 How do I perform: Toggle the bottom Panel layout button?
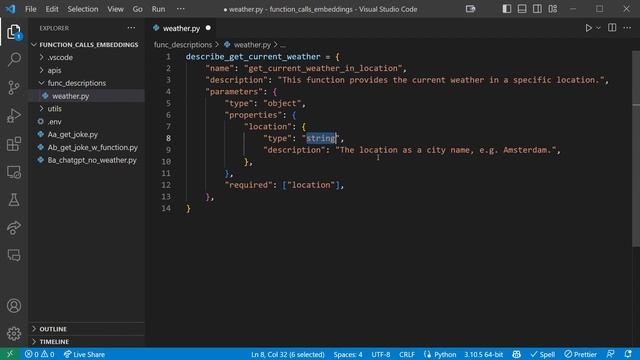(x=522, y=9)
